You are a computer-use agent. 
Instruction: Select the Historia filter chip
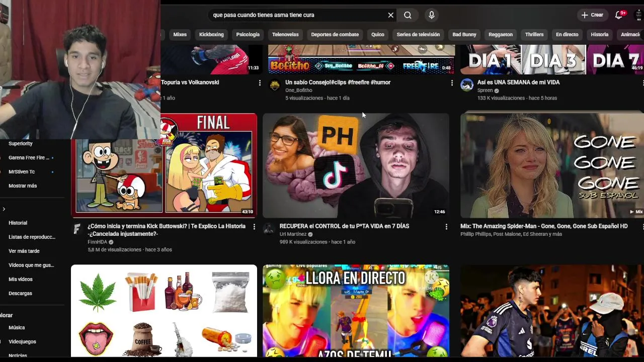599,35
